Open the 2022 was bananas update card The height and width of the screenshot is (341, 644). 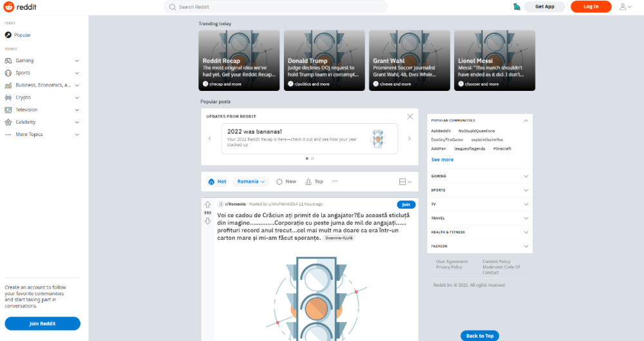point(310,139)
